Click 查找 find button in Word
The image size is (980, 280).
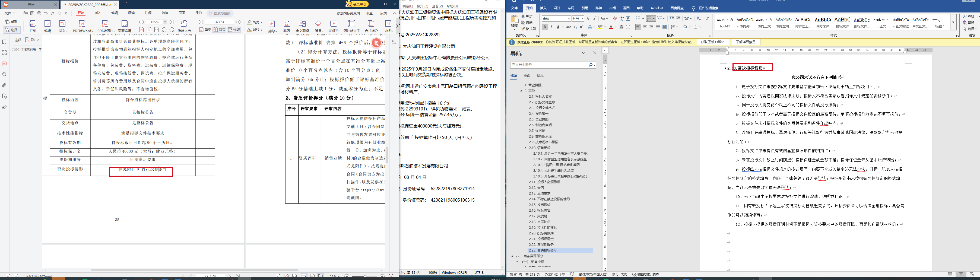point(969,16)
